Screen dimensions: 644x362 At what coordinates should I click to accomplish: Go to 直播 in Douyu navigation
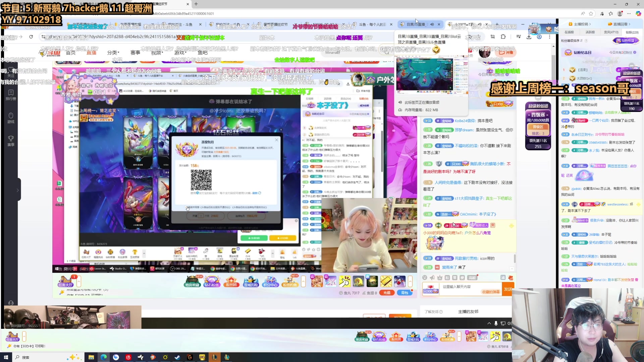point(91,53)
